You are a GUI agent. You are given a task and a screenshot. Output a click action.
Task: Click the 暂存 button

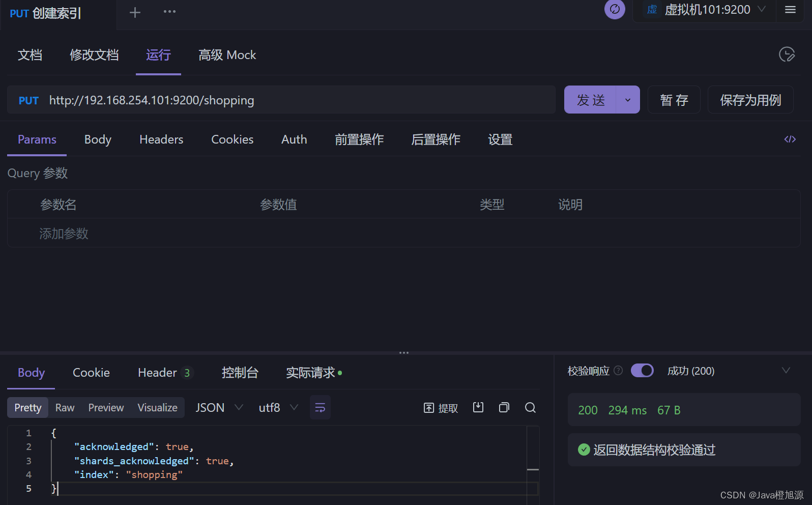[x=674, y=100]
